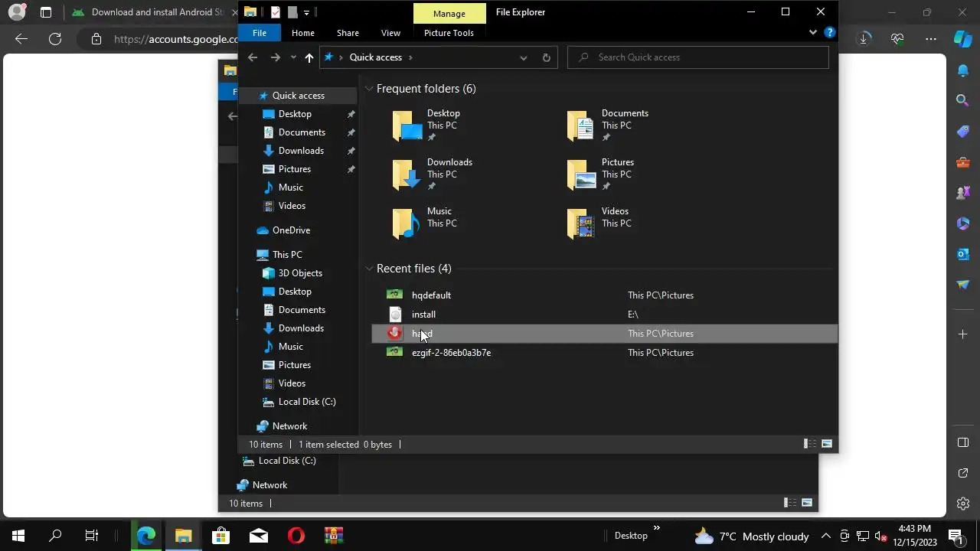
Task: Select OneDrive in navigation pane
Action: 291,230
